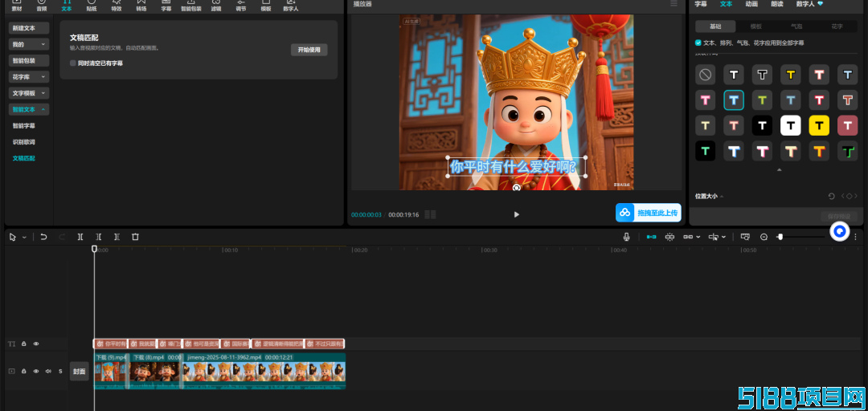Image resolution: width=868 pixels, height=411 pixels.
Task: Add keyframe diamond for 位置大小
Action: pos(849,197)
